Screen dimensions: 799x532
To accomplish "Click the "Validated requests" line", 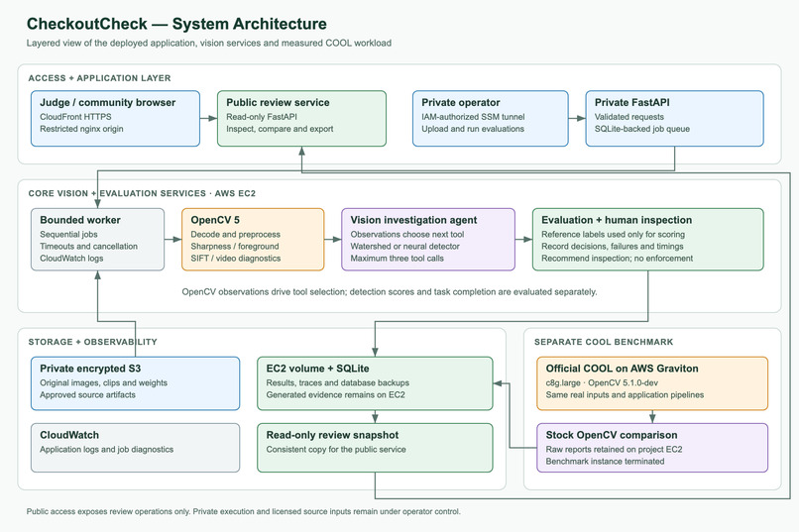I will pyautogui.click(x=629, y=117).
